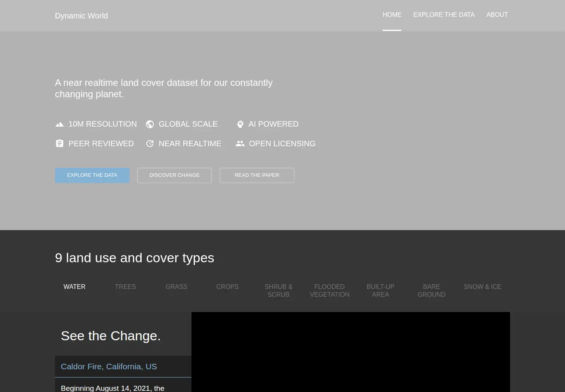
Task: Click the AI POWERED feature text
Action: 273,124
